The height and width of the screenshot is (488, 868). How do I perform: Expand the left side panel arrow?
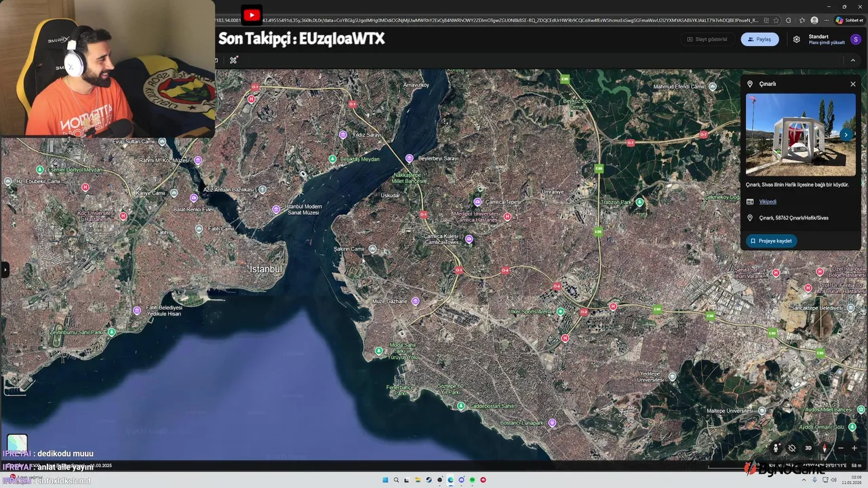tap(5, 269)
